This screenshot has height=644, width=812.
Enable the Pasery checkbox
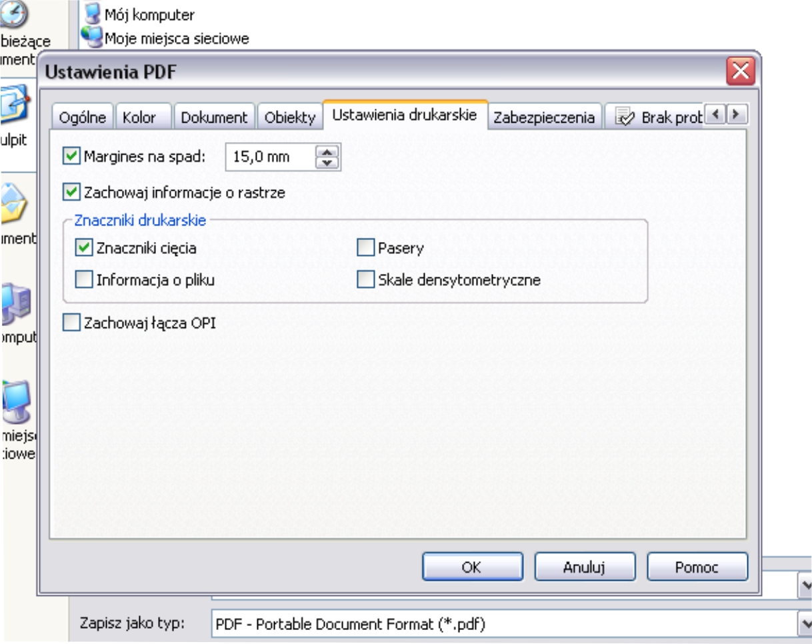click(x=365, y=248)
